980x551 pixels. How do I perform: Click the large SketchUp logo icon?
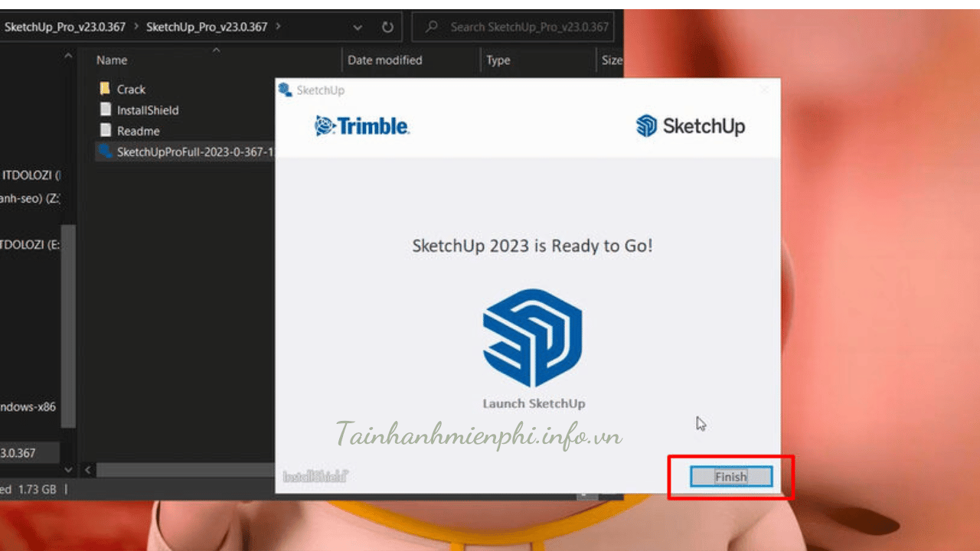532,337
